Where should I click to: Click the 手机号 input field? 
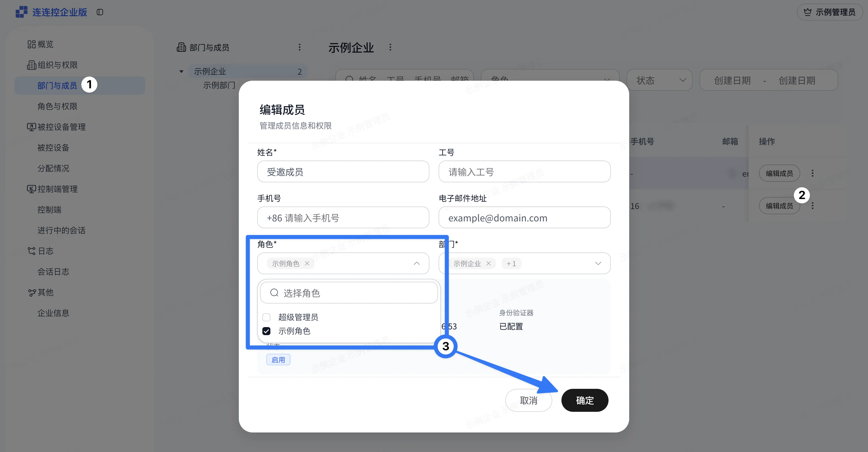(x=343, y=218)
